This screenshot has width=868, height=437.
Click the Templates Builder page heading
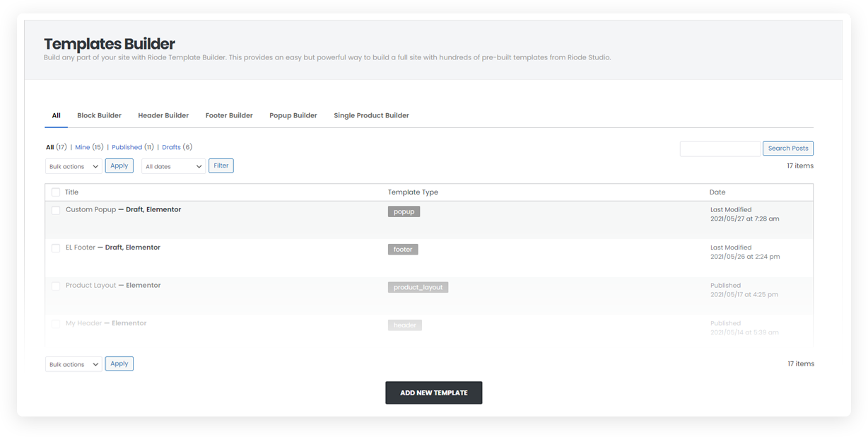[110, 44]
